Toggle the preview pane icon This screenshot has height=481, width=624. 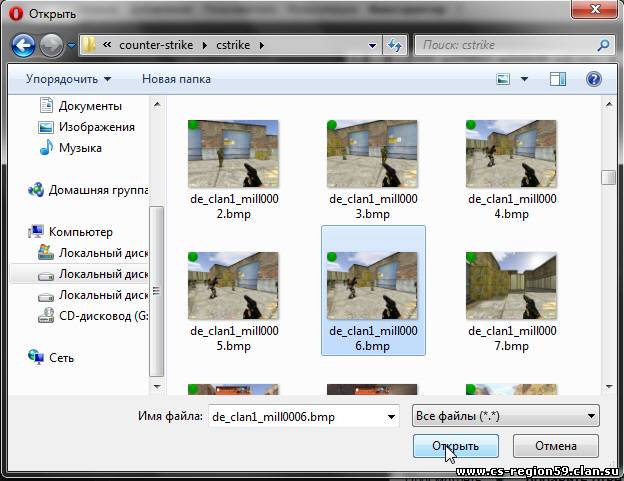[x=558, y=79]
